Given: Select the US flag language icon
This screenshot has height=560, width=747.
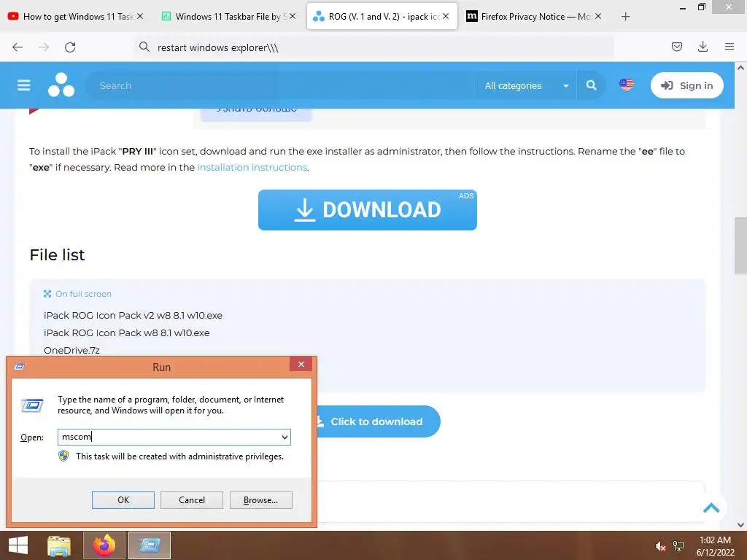Looking at the screenshot, I should [627, 85].
